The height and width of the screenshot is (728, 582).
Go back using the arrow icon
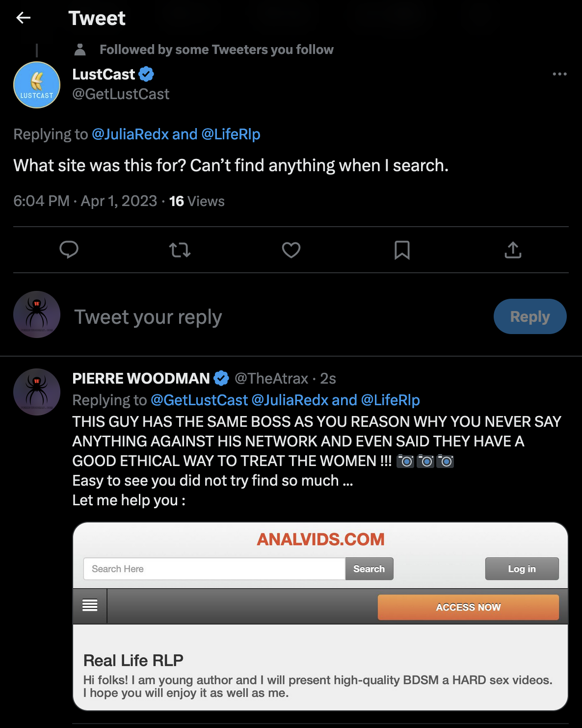tap(23, 18)
